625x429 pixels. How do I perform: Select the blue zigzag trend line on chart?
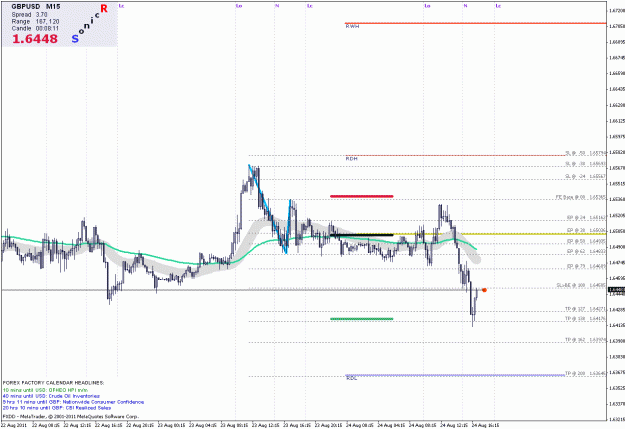[x=267, y=207]
